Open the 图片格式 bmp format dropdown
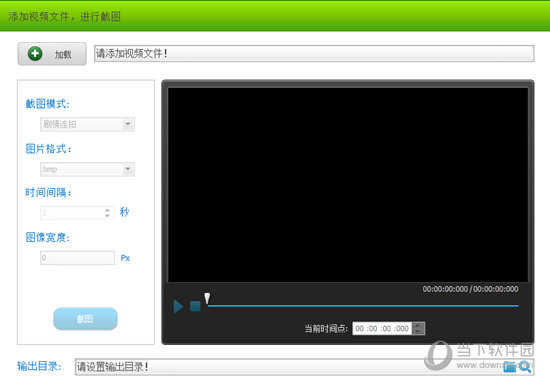This screenshot has height=385, width=550. tap(87, 169)
